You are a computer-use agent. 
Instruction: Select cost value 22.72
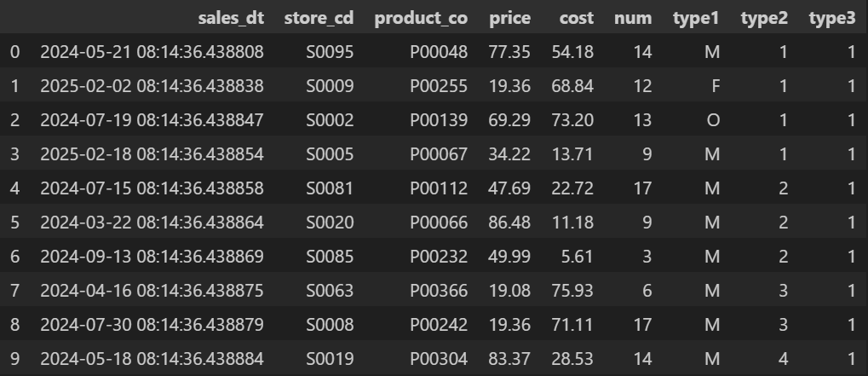[x=572, y=188]
